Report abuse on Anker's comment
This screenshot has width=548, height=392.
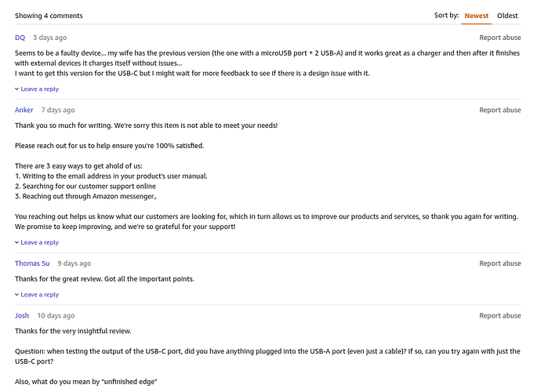pyautogui.click(x=499, y=110)
